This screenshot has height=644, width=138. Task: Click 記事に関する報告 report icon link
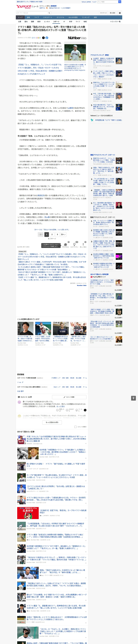click(x=24, y=247)
